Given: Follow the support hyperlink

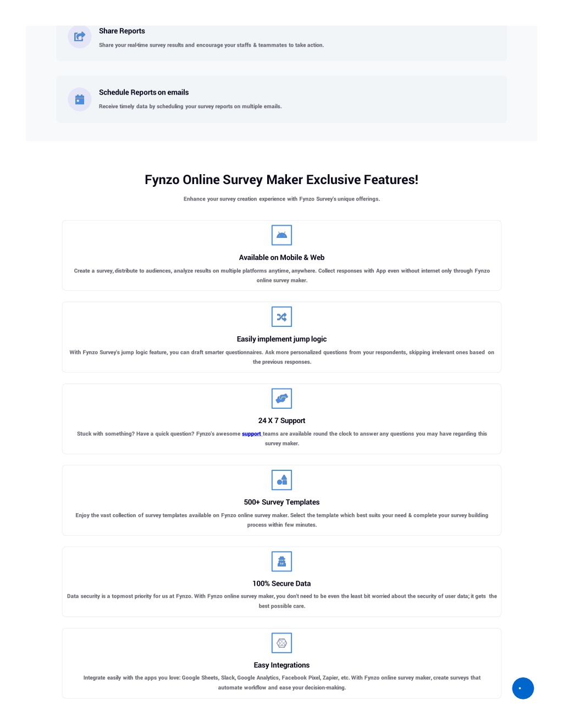Looking at the screenshot, I should (x=251, y=434).
